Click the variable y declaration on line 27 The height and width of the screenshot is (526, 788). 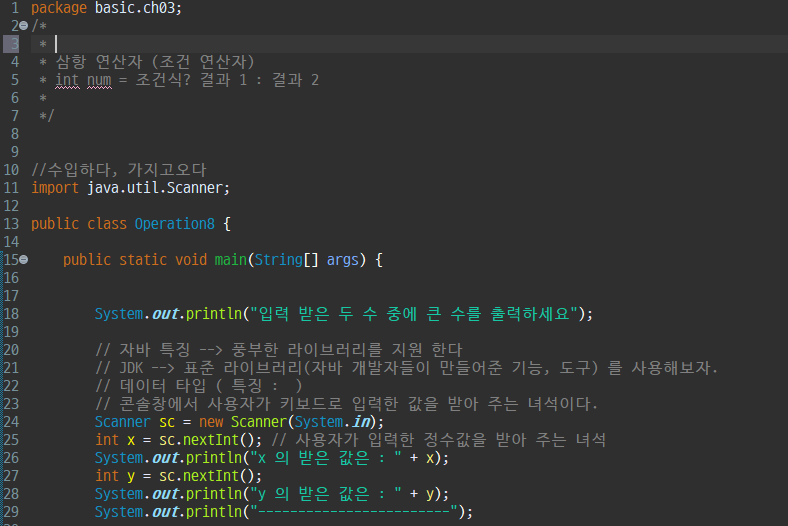point(131,477)
